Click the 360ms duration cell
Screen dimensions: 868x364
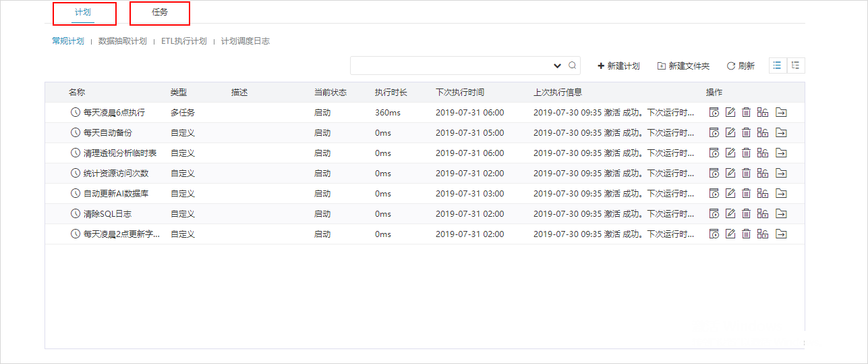click(388, 113)
